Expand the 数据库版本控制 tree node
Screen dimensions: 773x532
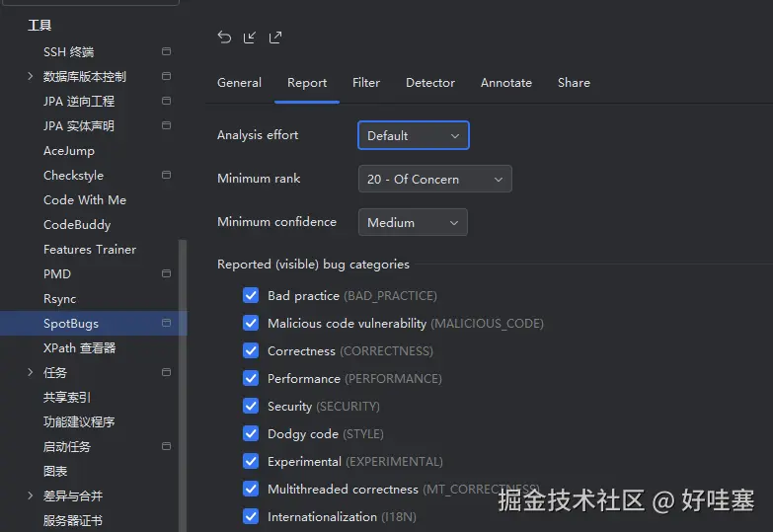coord(30,76)
